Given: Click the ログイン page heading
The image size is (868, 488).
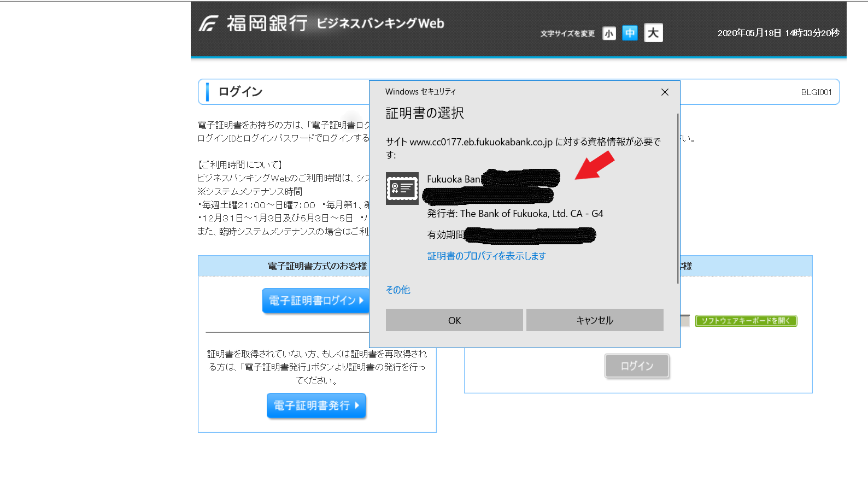Looking at the screenshot, I should [x=241, y=92].
